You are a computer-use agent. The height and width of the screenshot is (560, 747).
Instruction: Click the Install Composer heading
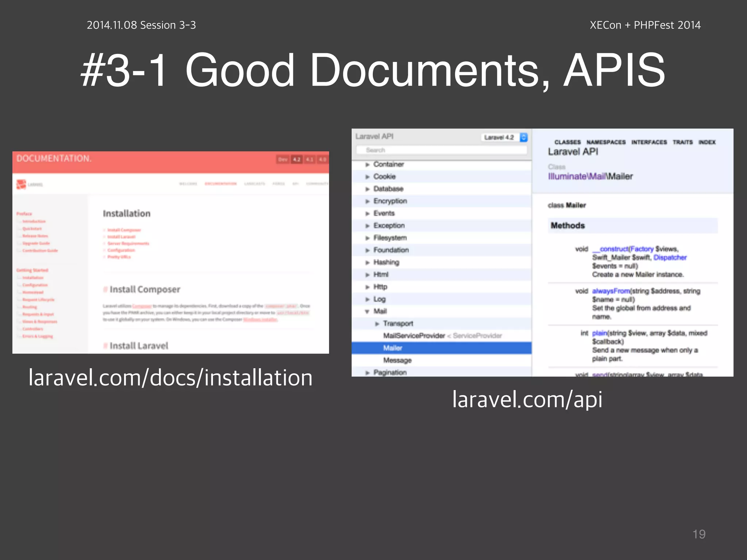[145, 289]
